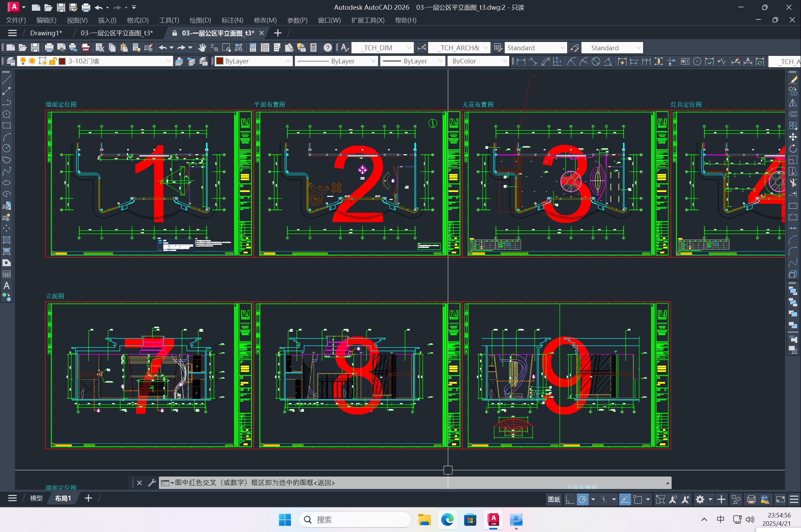
Task: Toggle the 图纸 paper space button
Action: [554, 499]
